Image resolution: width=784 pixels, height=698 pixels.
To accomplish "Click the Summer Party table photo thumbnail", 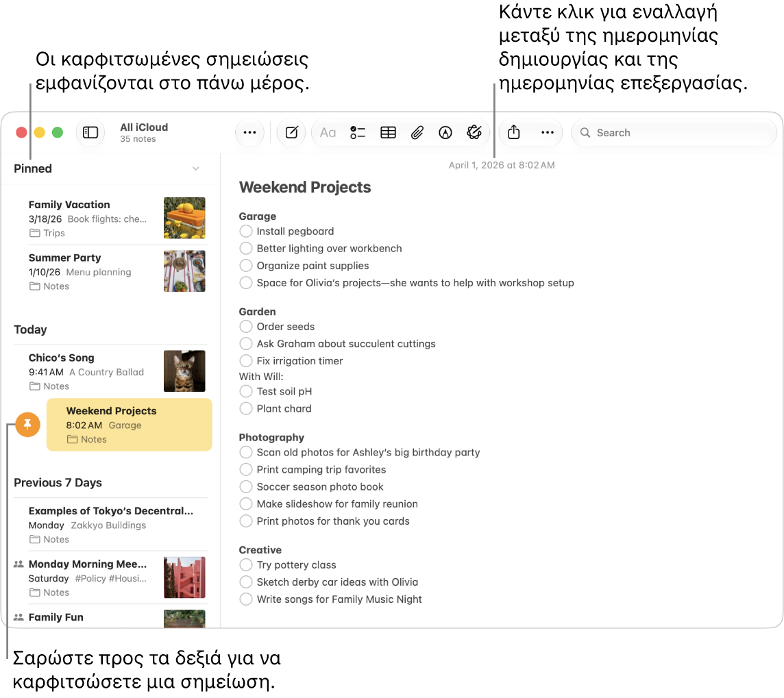I will [x=184, y=271].
